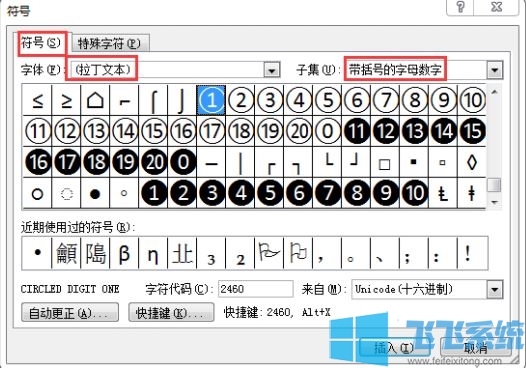Click the 字符代码 field showing 2460
Screen dimensions: 526x368
coord(256,289)
